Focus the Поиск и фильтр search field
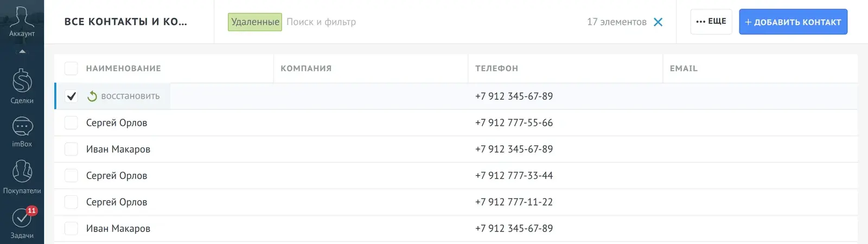This screenshot has height=244, width=868. (x=434, y=22)
